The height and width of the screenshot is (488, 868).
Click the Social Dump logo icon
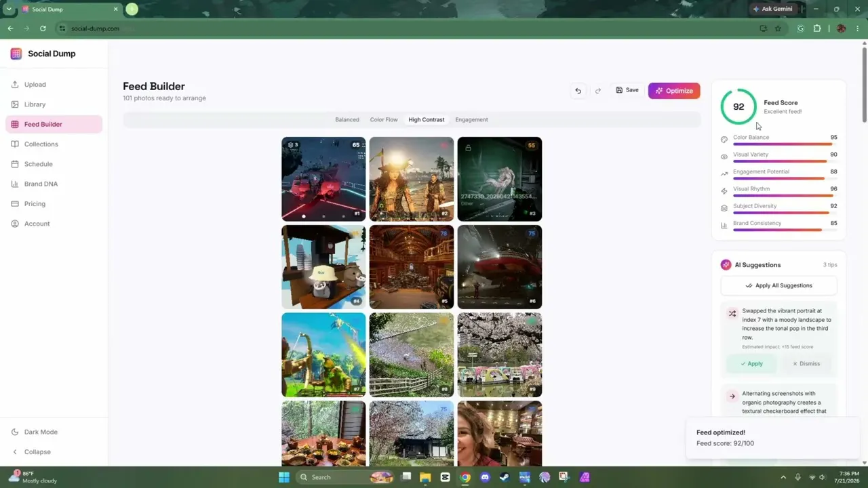coord(16,54)
